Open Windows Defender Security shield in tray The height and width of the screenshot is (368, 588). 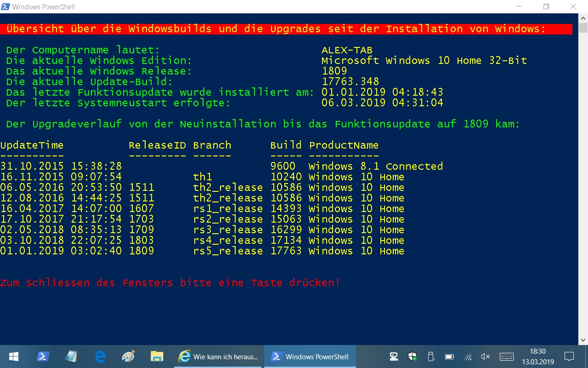click(x=413, y=356)
